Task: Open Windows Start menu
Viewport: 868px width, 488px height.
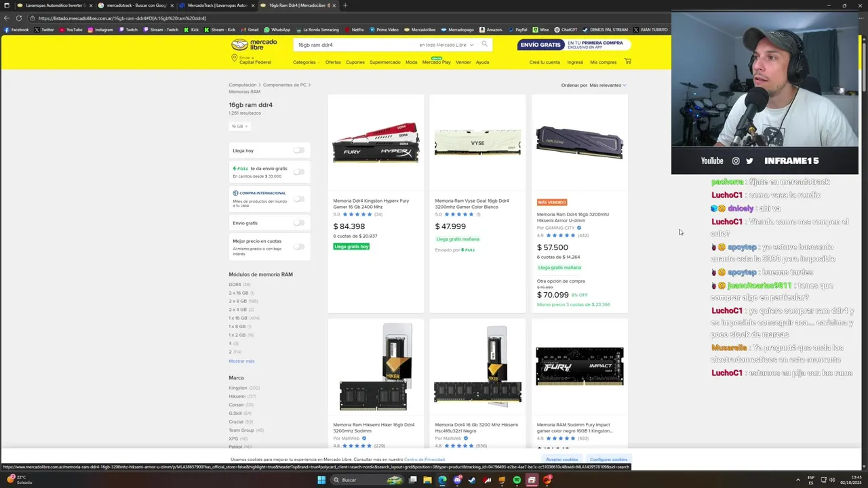Action: click(321, 480)
